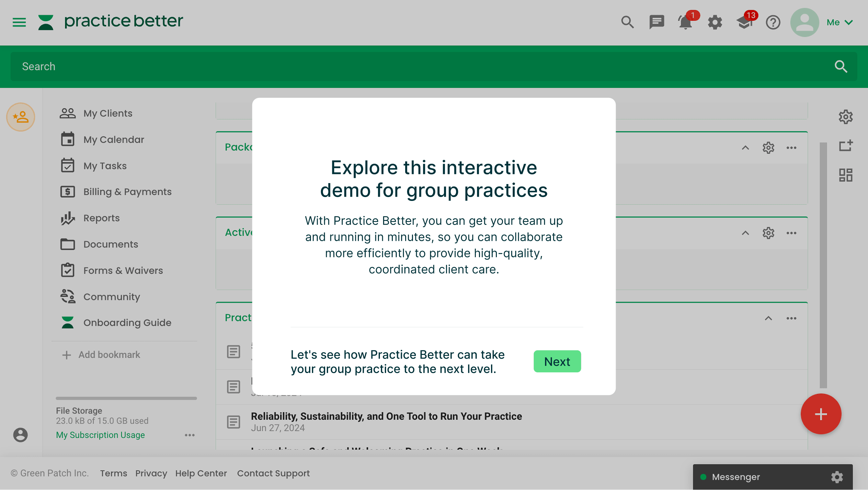Open Privacy footer link
868x490 pixels.
[x=151, y=473]
